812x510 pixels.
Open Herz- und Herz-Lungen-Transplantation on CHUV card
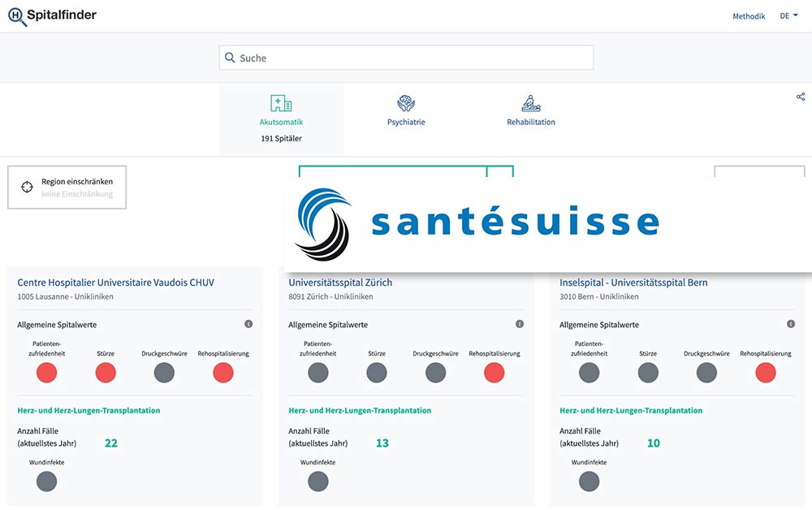89,411
